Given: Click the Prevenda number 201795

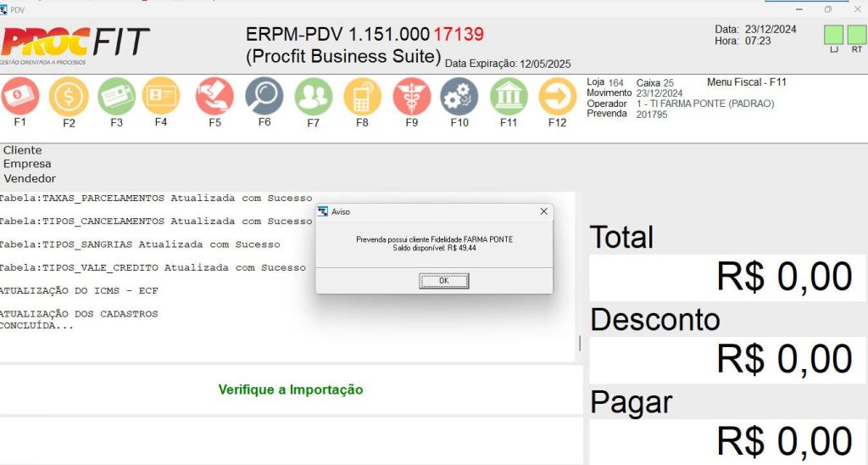Looking at the screenshot, I should (652, 115).
